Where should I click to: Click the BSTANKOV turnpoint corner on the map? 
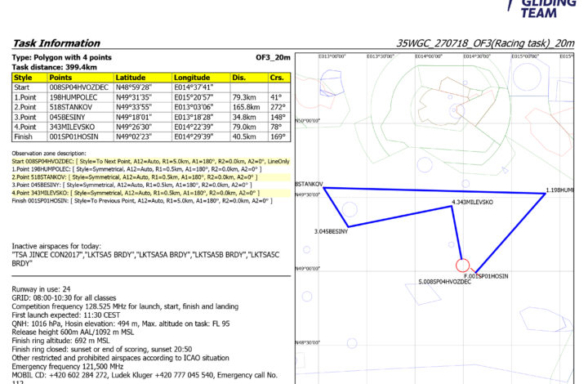324,189
